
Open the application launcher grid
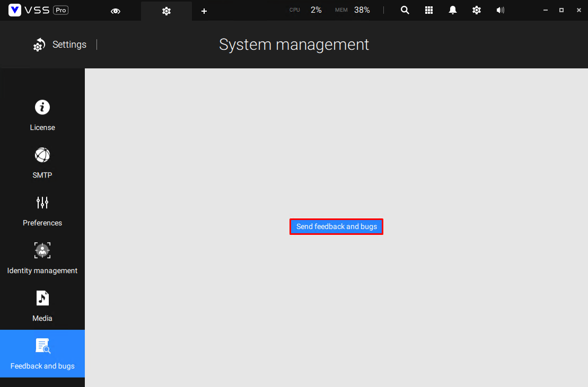pos(428,10)
